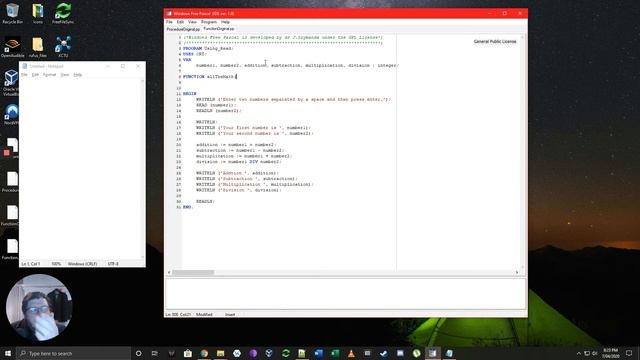
Task: Click the horizontal scrollbar thumb in the IDE editor
Action: (x=193, y=272)
